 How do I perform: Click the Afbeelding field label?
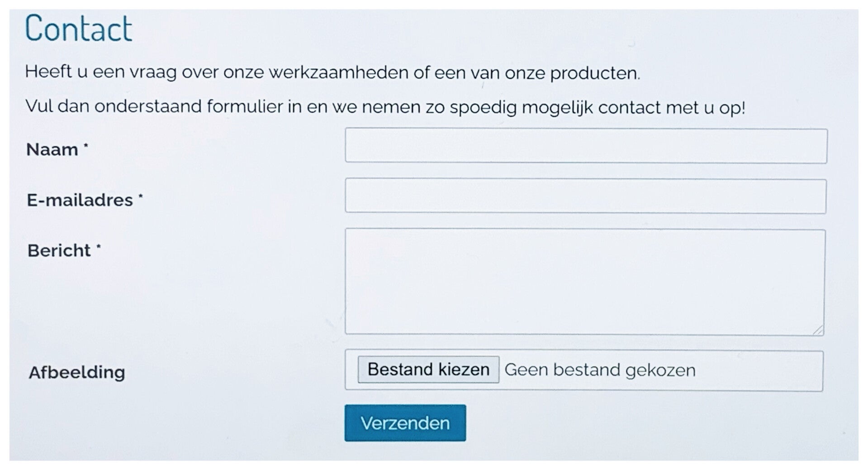point(77,372)
